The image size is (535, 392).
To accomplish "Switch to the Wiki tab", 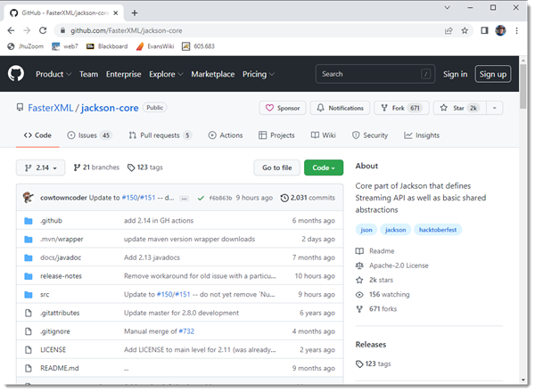I will click(x=324, y=135).
